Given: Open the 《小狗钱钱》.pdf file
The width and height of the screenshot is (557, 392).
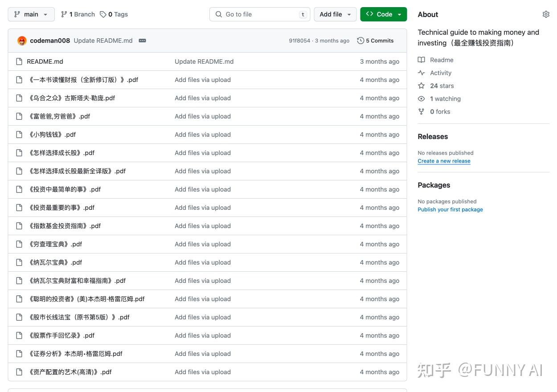Looking at the screenshot, I should pos(52,135).
